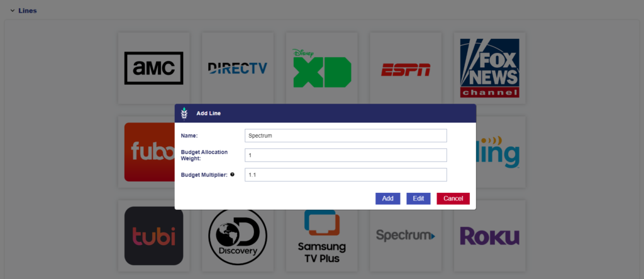Pick the Roku logo tile
Screen dimensions: 644x279
point(489,236)
